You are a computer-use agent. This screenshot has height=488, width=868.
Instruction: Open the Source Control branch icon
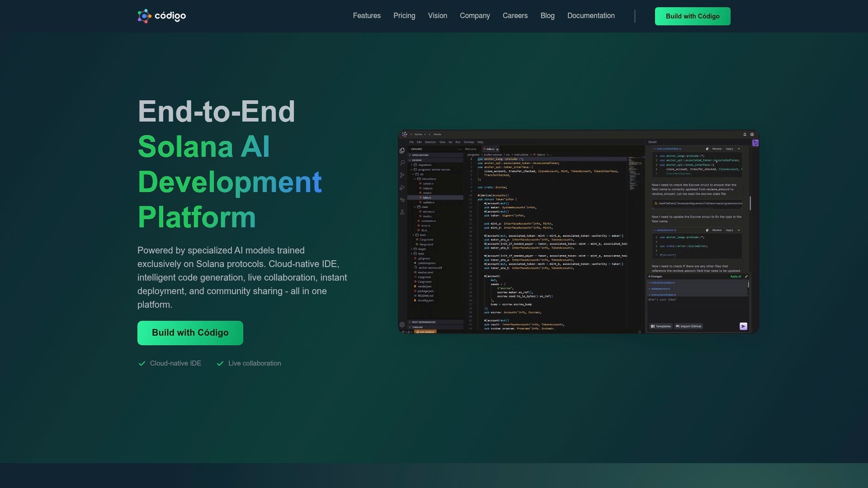pos(402,175)
